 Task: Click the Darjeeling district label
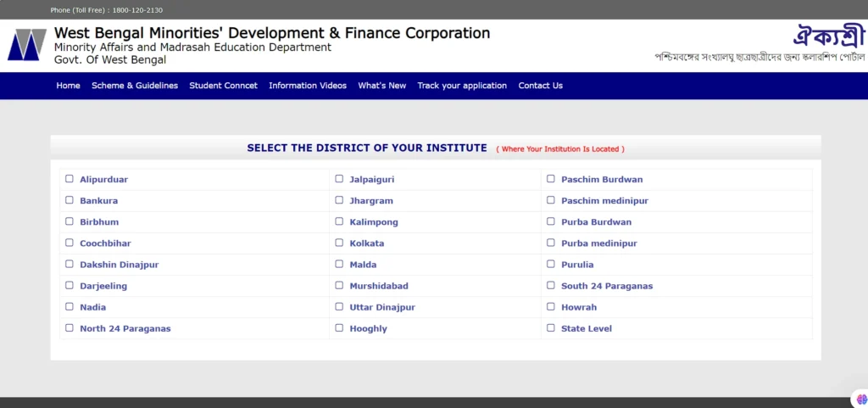[x=103, y=286]
